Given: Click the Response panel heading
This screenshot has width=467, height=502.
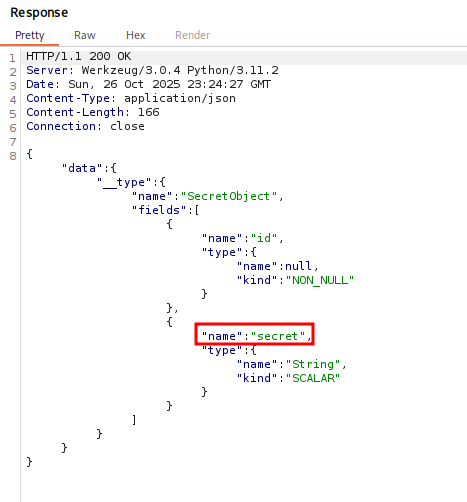Looking at the screenshot, I should [39, 13].
